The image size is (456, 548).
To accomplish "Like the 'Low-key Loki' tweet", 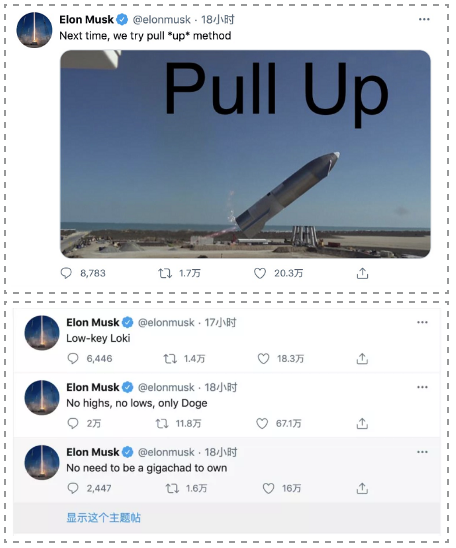I will pos(263,359).
